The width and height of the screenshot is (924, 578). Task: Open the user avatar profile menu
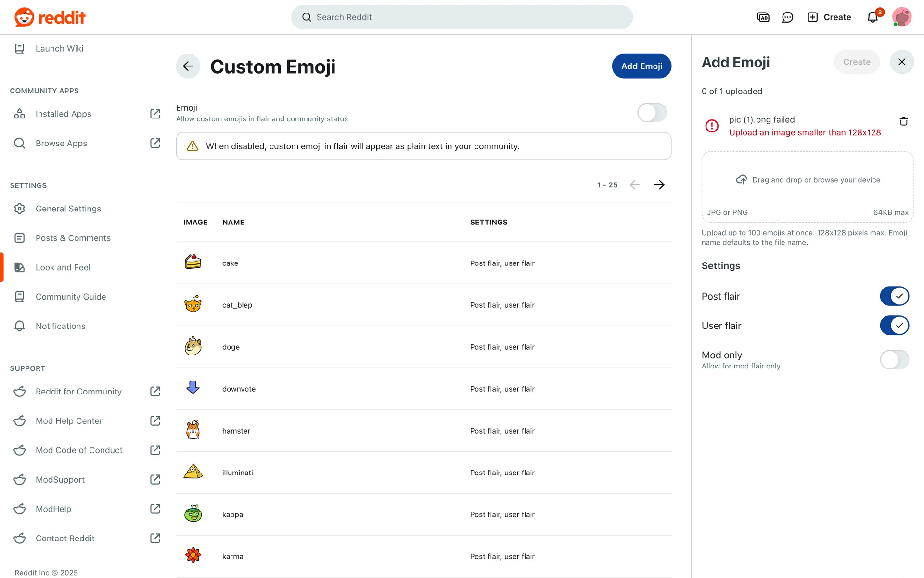coord(901,17)
